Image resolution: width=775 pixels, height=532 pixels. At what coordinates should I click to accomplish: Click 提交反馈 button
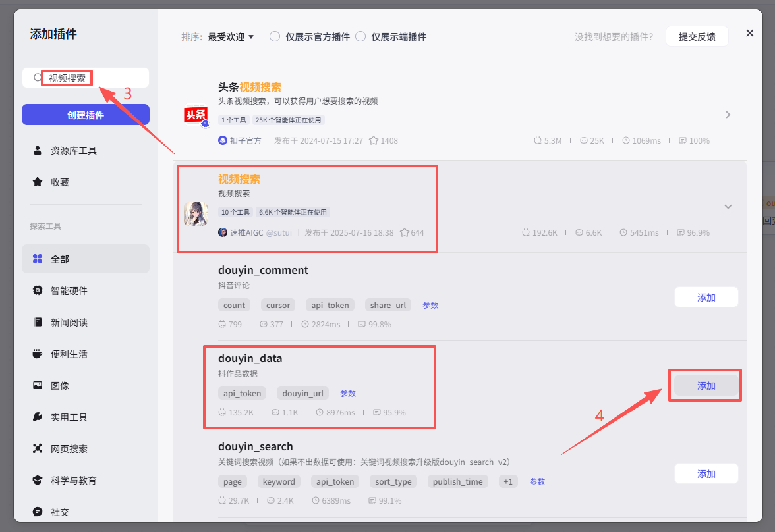tap(697, 37)
